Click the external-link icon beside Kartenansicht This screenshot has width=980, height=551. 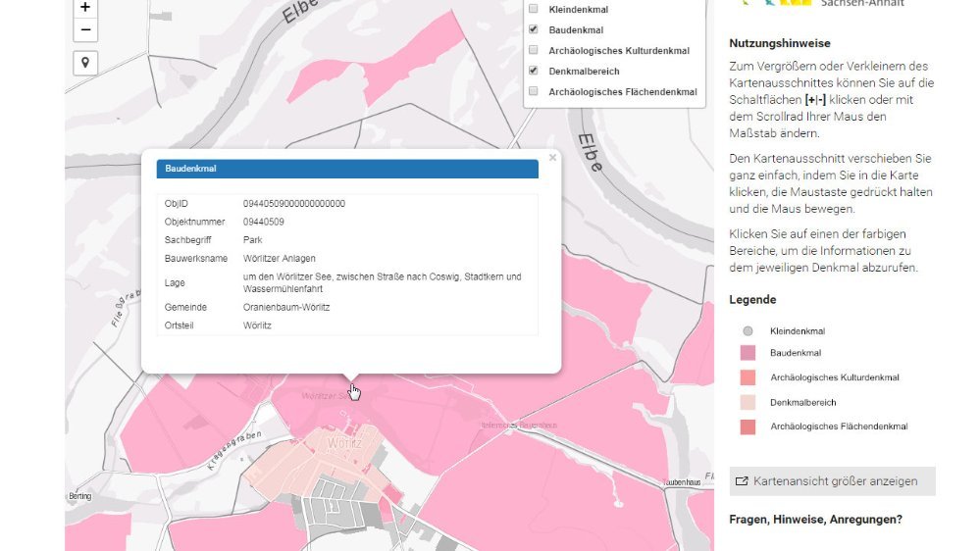pyautogui.click(x=742, y=481)
